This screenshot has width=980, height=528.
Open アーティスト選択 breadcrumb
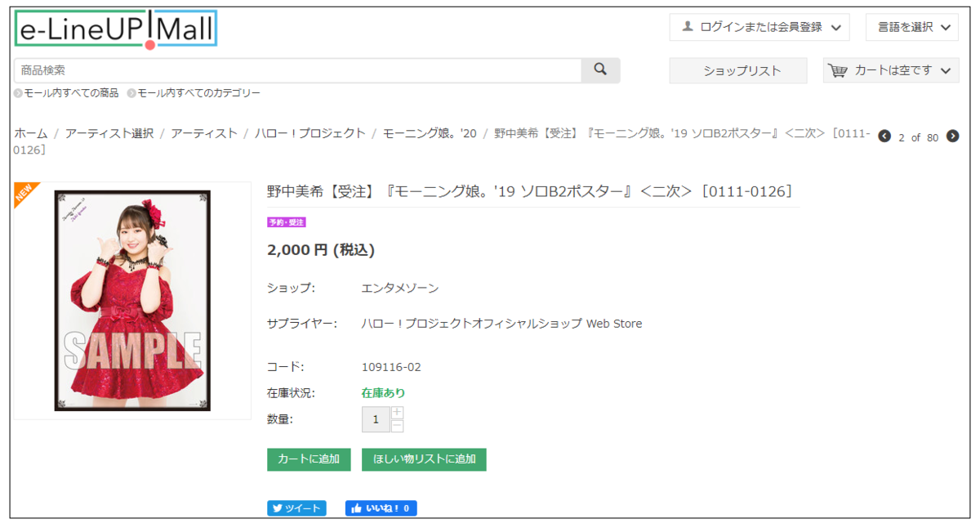click(x=109, y=132)
